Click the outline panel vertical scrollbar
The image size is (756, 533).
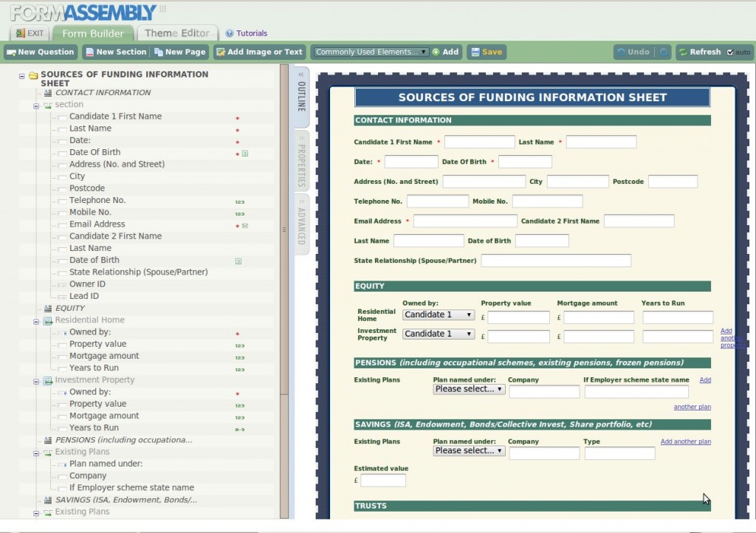pyautogui.click(x=284, y=230)
